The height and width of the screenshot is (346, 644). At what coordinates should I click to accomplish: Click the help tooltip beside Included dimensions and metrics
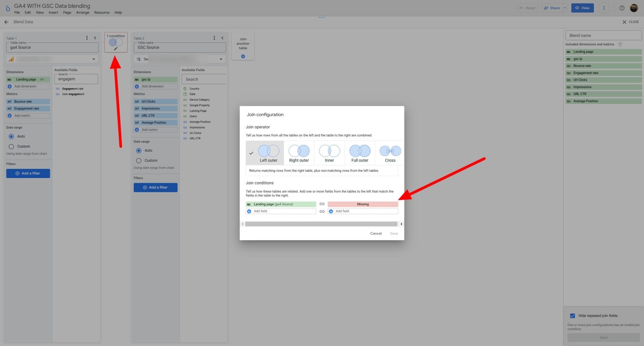pyautogui.click(x=620, y=44)
